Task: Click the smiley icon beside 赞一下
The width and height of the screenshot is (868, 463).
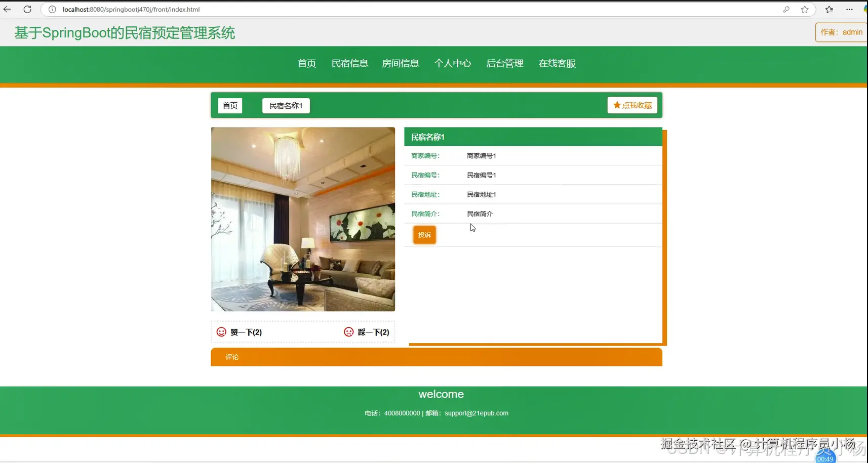Action: pyautogui.click(x=221, y=331)
